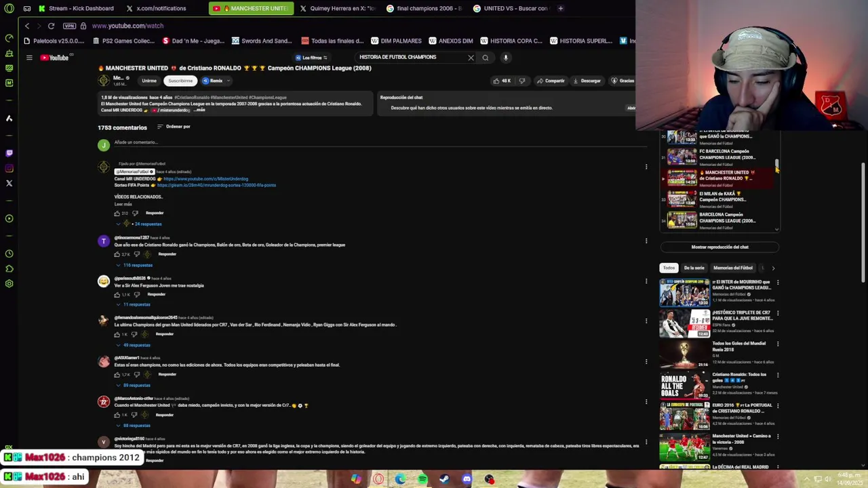This screenshot has height=488, width=868.
Task: Open Cristiano Ronaldo: Todos los goles thumbnail
Action: (x=684, y=386)
